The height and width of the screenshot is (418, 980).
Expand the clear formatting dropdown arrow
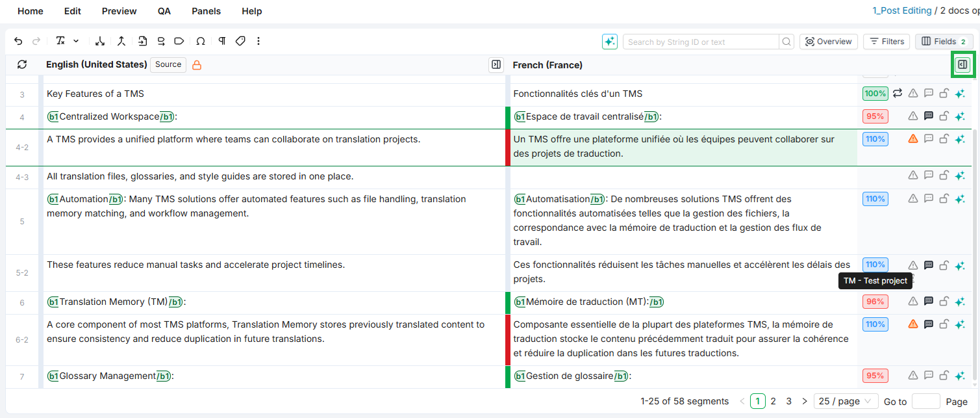point(76,42)
